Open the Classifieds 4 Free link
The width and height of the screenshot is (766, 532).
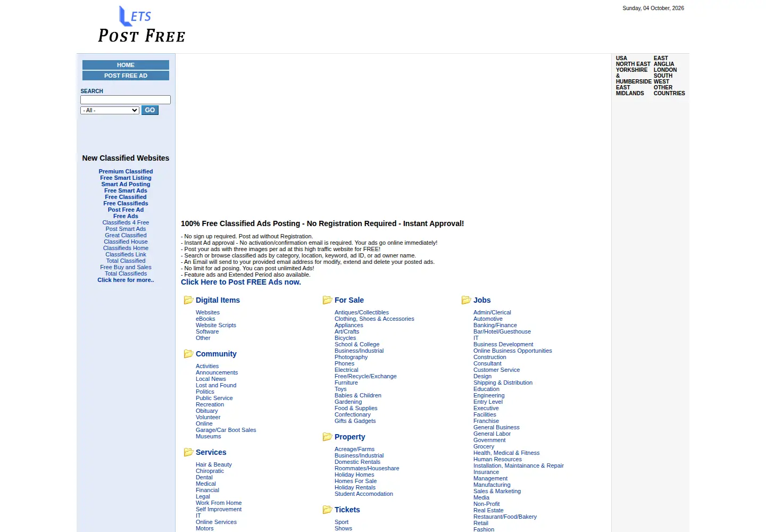tap(126, 222)
